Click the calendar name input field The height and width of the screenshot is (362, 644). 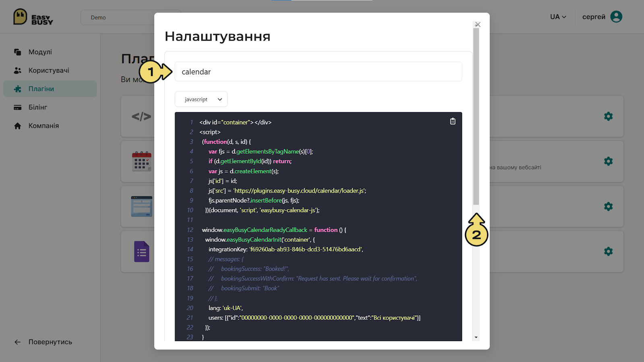[x=318, y=72]
